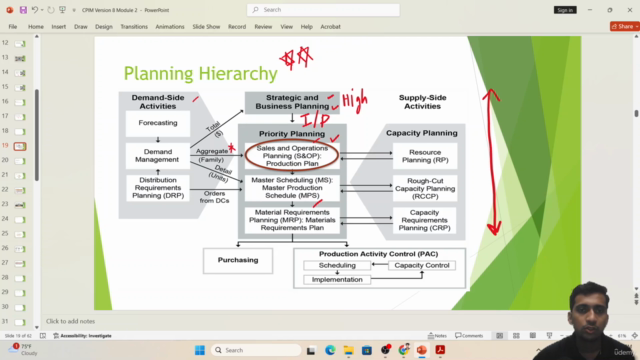640x360 pixels.
Task: Select slide 23 thumbnail
Action: pyautogui.click(x=20, y=205)
